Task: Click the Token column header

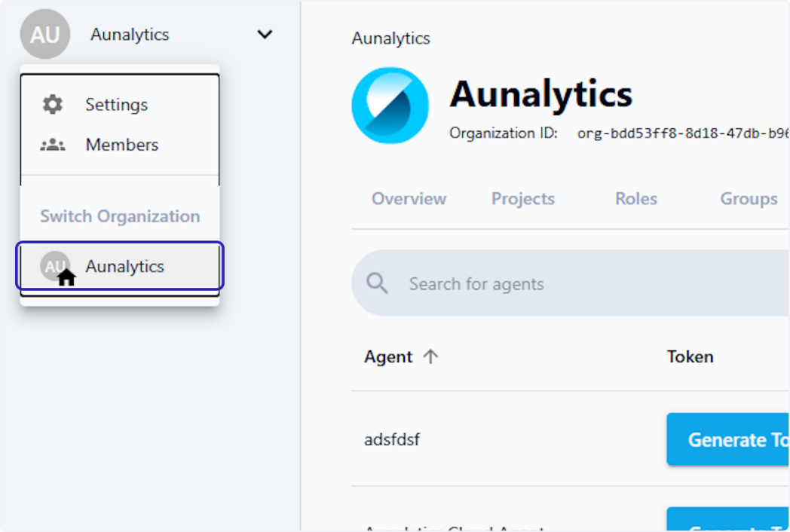Action: [x=690, y=356]
